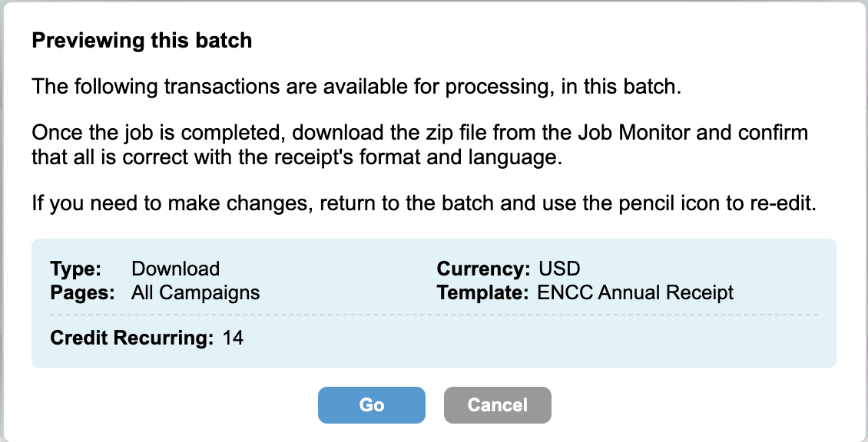Viewport: 868px width, 442px height.
Task: Click the Credit Recurring count of 14
Action: (x=233, y=338)
